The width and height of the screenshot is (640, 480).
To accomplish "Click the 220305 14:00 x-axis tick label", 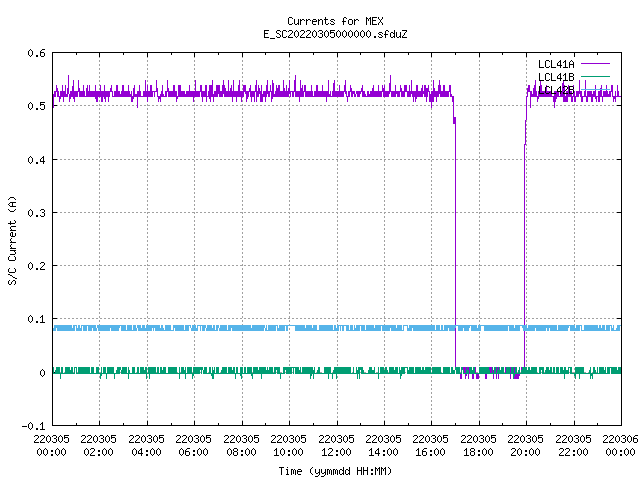I will coord(383,445).
